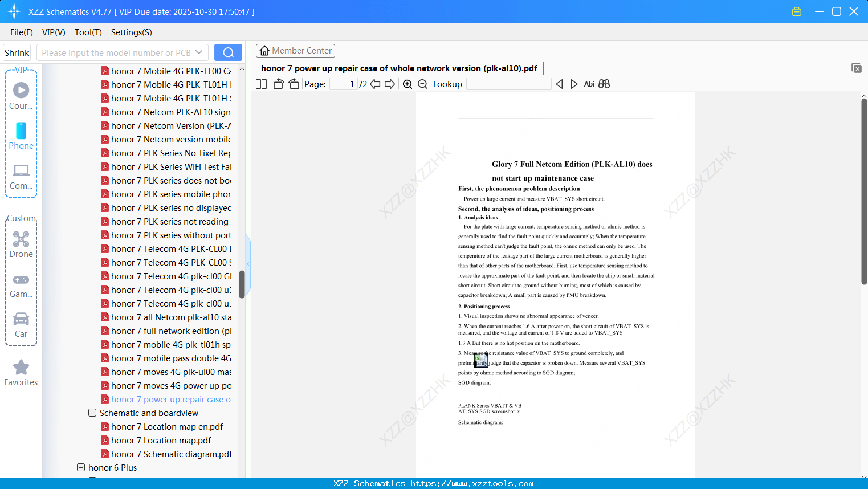The width and height of the screenshot is (868, 489).
Task: Open honor 7 PLK series no displayed file
Action: (x=166, y=207)
